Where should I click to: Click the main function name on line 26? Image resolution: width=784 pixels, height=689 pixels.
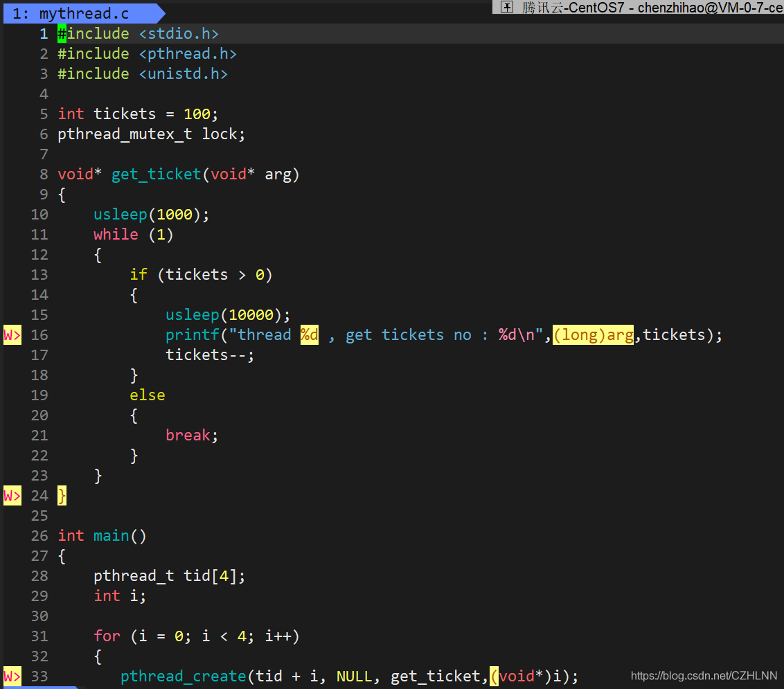(111, 536)
